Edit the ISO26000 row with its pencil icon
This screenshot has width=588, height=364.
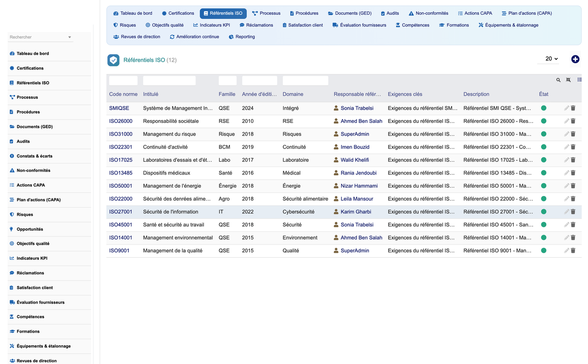(567, 121)
